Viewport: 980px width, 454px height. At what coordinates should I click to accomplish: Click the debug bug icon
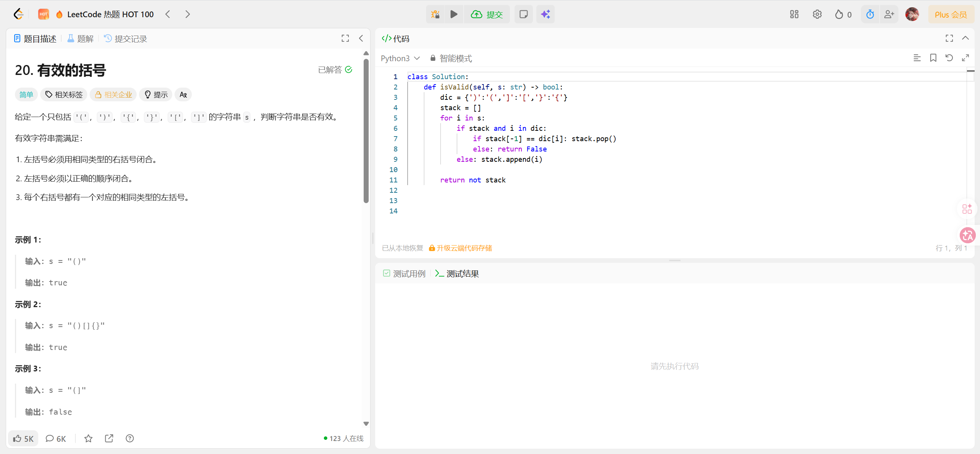click(436, 14)
